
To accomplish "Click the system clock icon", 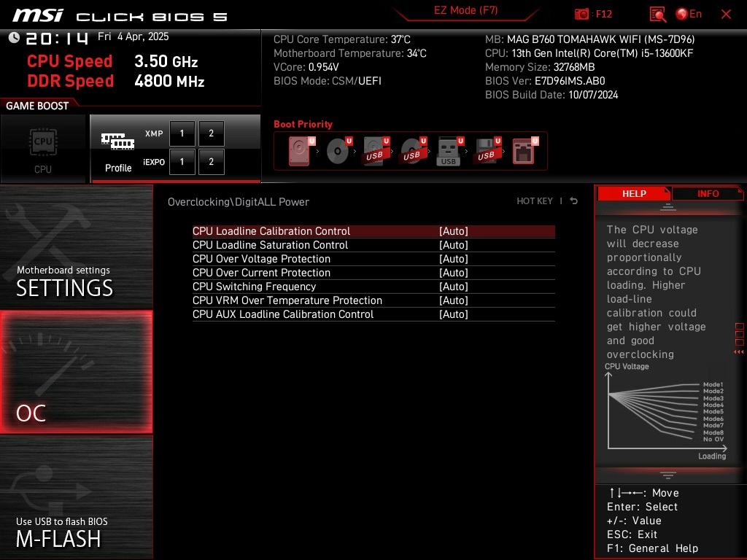I will click(x=14, y=38).
